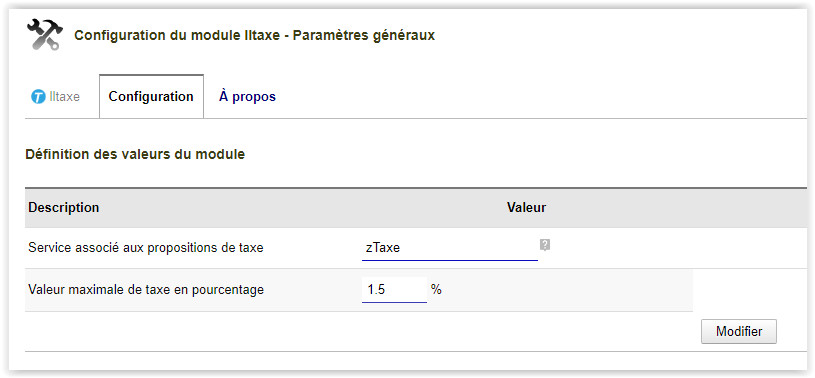Click the 'Définition des valeurs du module' heading
This screenshot has width=815, height=378.
(135, 154)
